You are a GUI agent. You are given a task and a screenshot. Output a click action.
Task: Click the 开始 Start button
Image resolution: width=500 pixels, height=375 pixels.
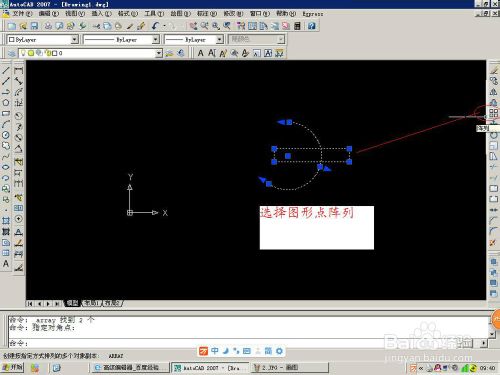12,367
